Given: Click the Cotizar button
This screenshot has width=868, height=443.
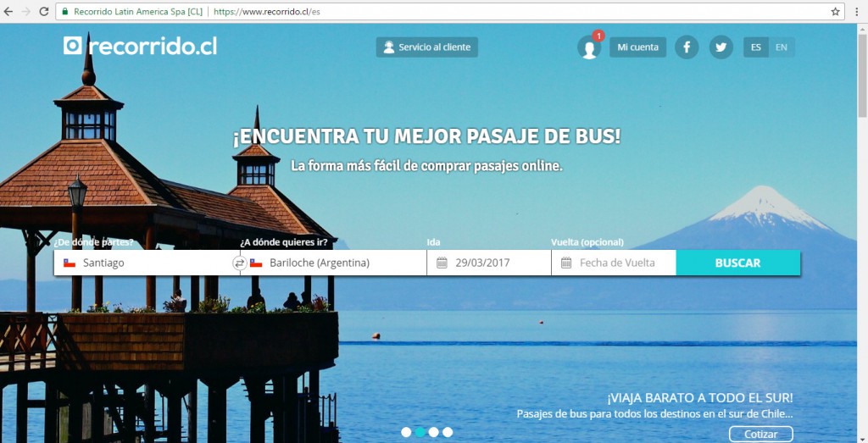Looking at the screenshot, I should tap(760, 435).
